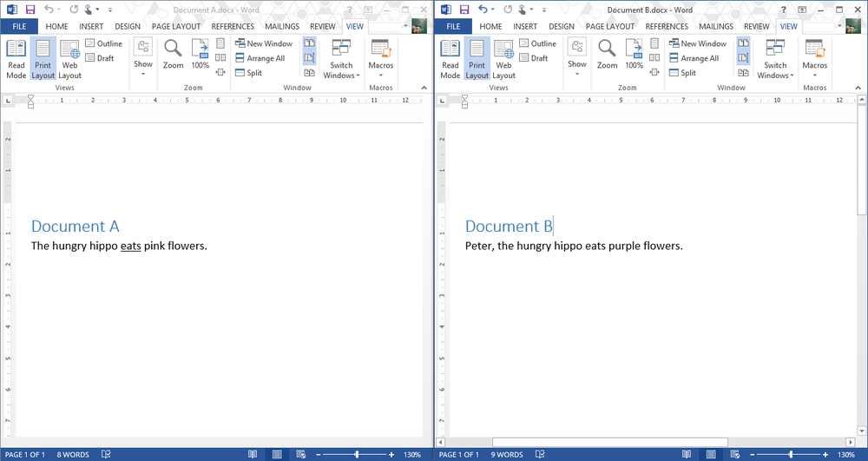Expand Show dropdown in Document B
Viewport: 868px width, 461px height.
[577, 58]
